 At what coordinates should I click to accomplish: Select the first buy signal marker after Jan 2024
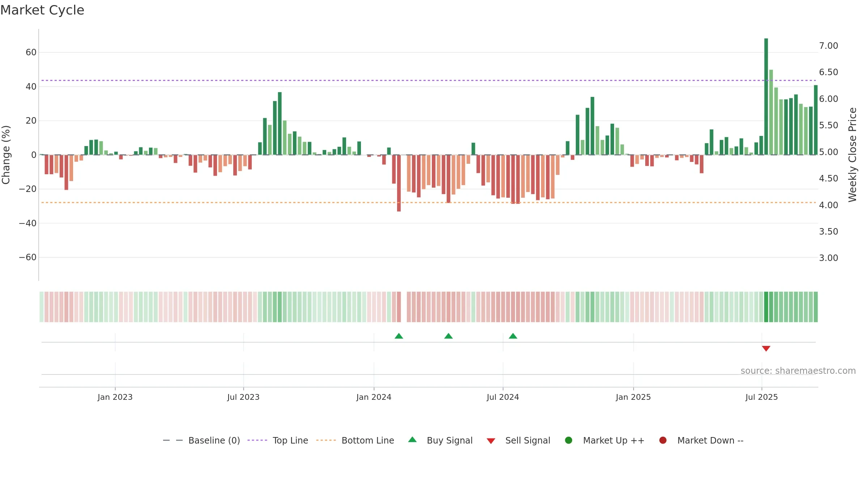[x=399, y=336]
